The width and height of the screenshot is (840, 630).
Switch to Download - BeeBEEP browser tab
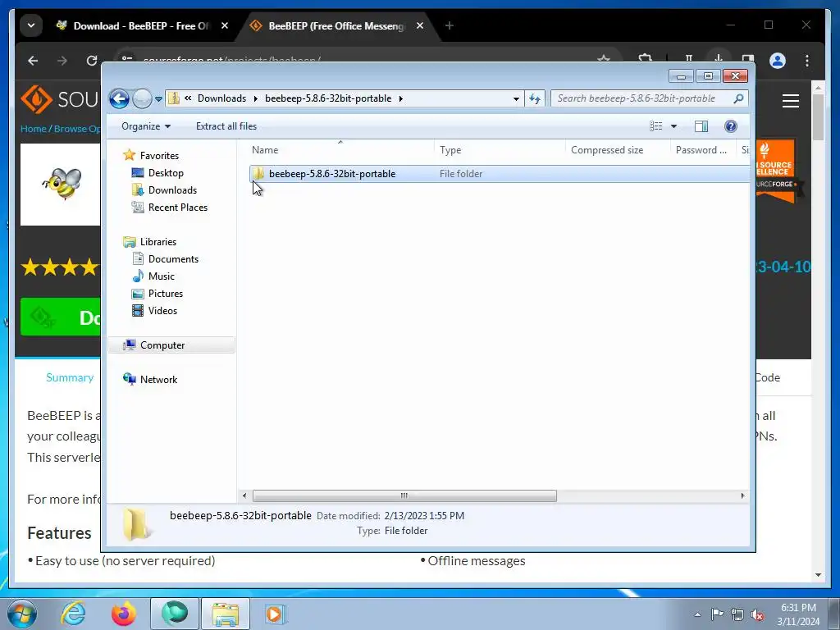pyautogui.click(x=133, y=25)
